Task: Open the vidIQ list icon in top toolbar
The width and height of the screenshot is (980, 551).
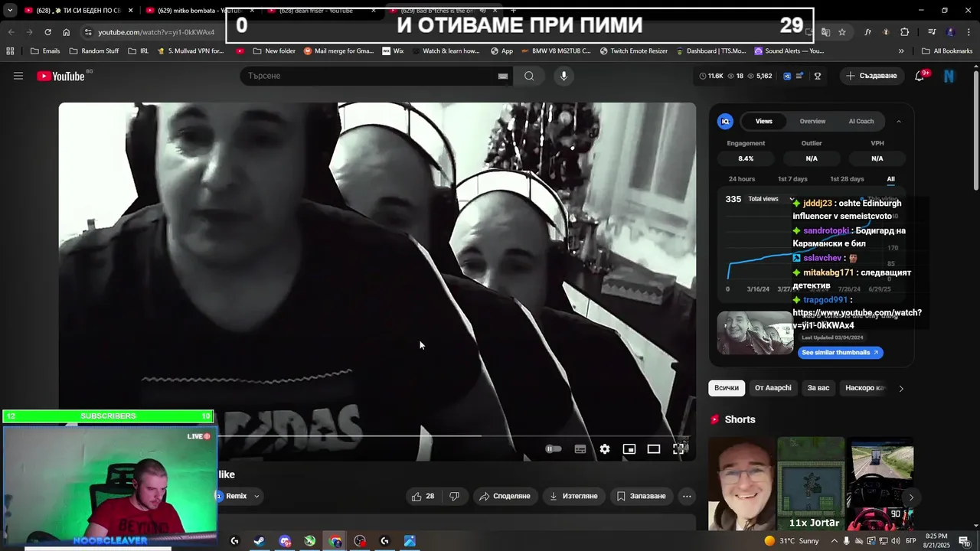Action: 799,76
